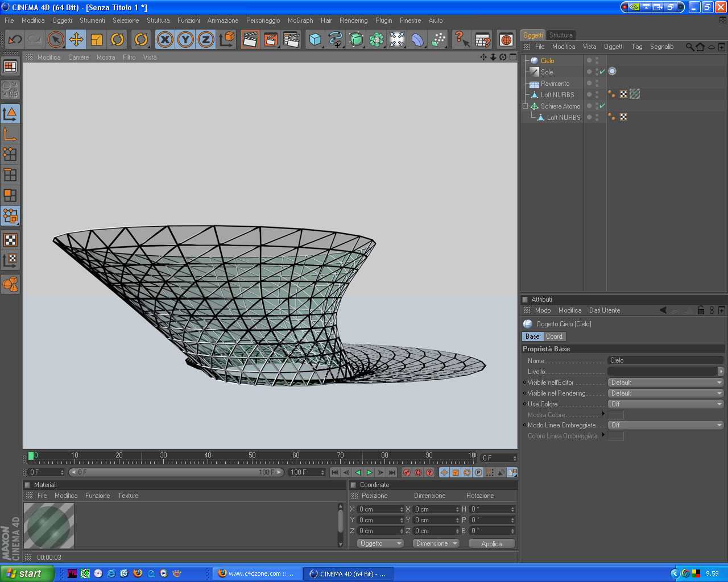Click the Undo arrow icon
The width and height of the screenshot is (728, 582).
[15, 39]
